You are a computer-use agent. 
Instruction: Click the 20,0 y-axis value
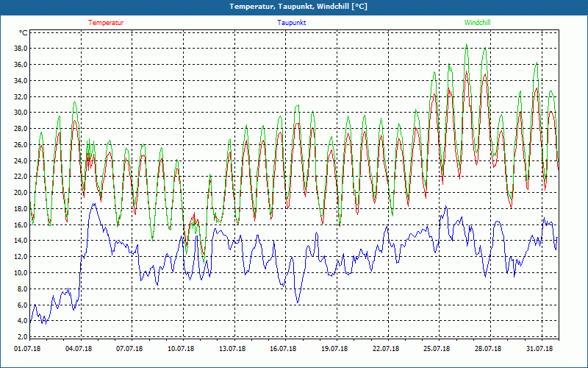click(x=20, y=193)
